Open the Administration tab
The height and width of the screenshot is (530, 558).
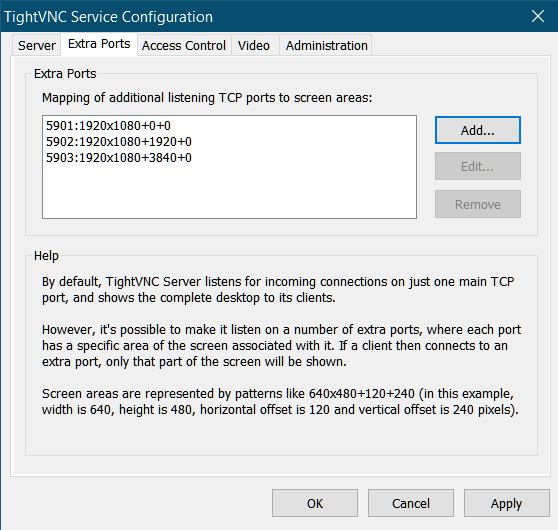click(326, 46)
